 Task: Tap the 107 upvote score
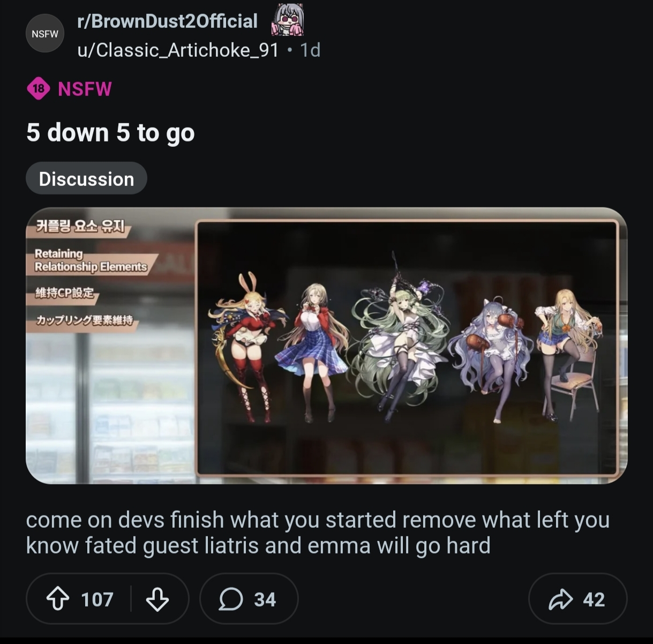(x=97, y=599)
